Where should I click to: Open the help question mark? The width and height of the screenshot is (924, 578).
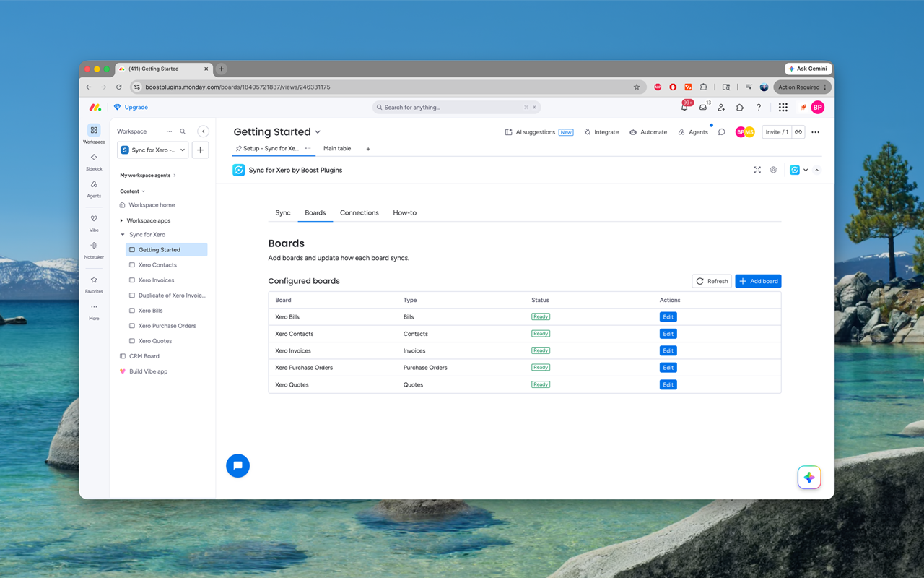[759, 108]
